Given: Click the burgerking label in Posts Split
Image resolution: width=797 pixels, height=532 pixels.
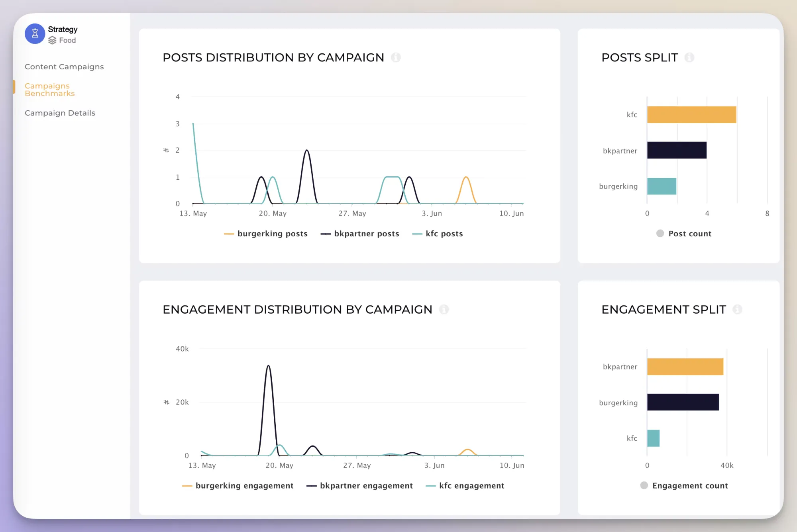Looking at the screenshot, I should pos(618,186).
